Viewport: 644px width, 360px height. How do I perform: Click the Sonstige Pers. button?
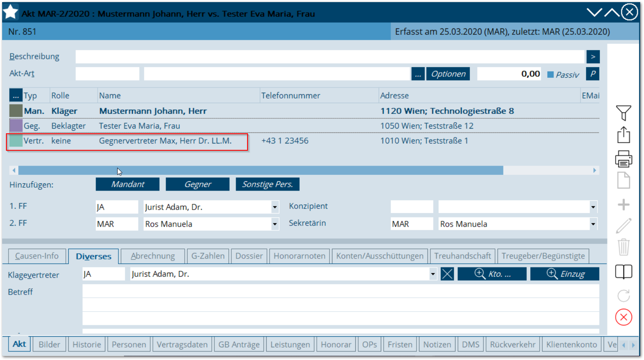[267, 184]
